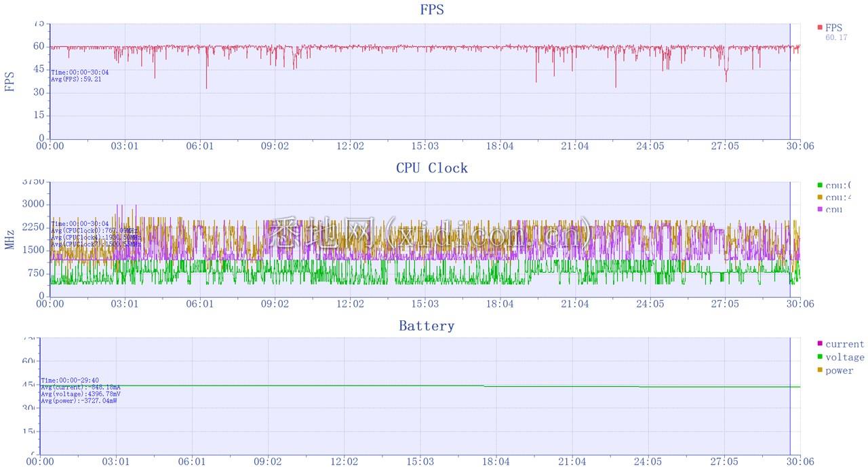Viewport: 868px width, 475px height.
Task: Click the orange cpu:4 legend marker
Action: (x=820, y=197)
